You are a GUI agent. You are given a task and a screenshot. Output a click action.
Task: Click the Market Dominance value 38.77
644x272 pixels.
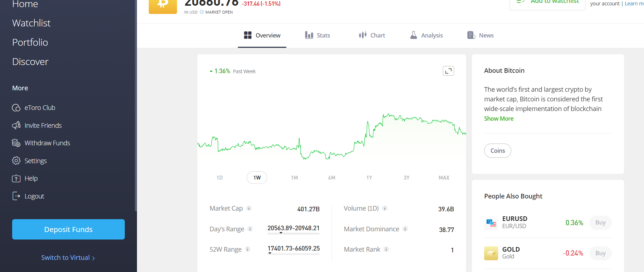point(447,230)
